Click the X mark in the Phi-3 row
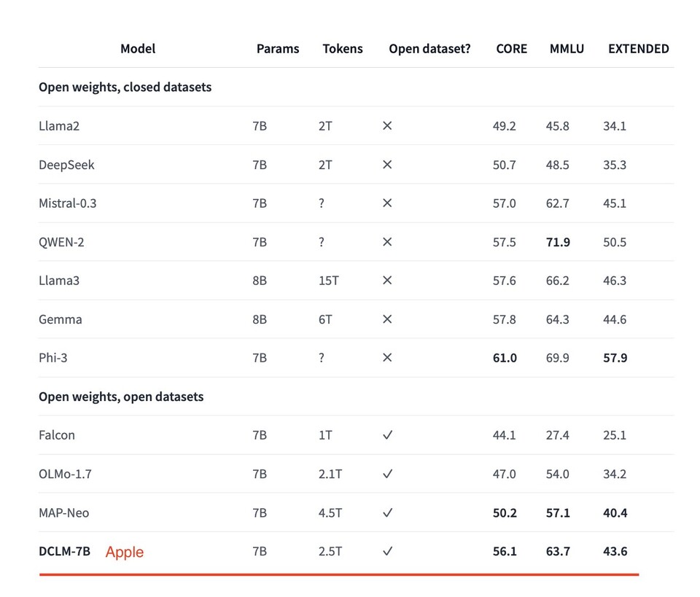Viewport: 700px width, 597px height. [387, 358]
